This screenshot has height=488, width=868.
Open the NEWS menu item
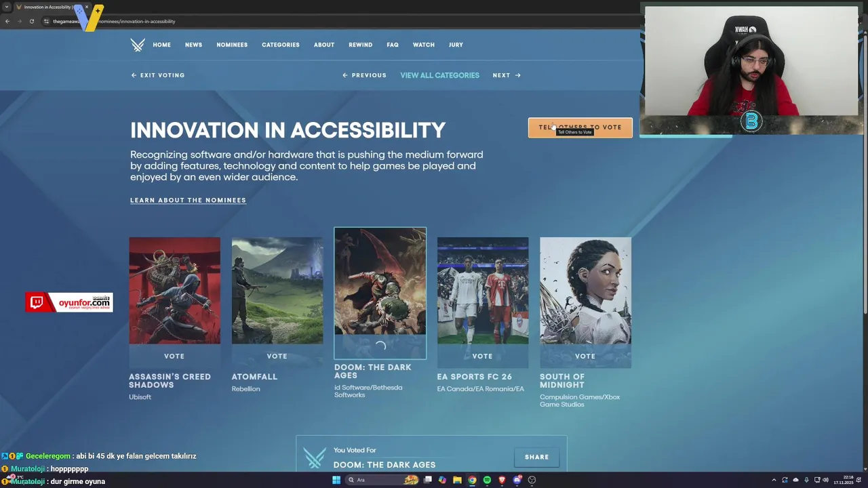(193, 45)
